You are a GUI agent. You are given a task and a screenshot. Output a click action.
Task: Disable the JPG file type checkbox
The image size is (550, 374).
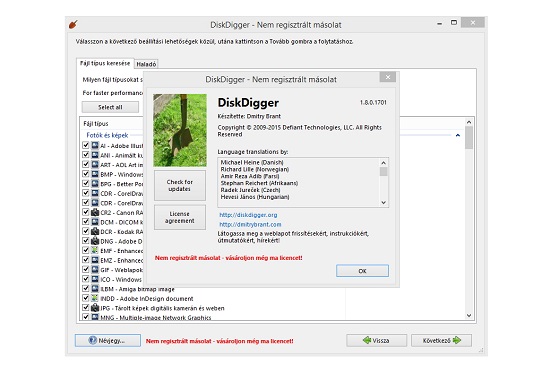(x=86, y=307)
